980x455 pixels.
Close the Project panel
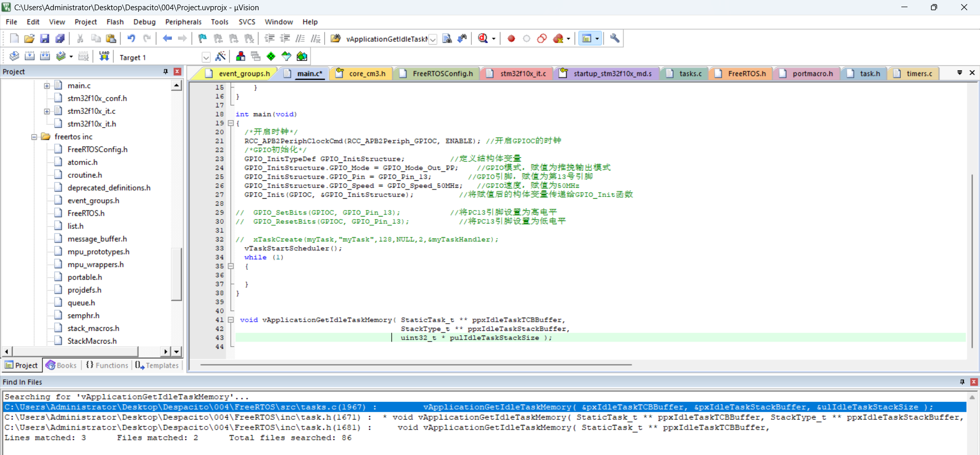pos(177,71)
